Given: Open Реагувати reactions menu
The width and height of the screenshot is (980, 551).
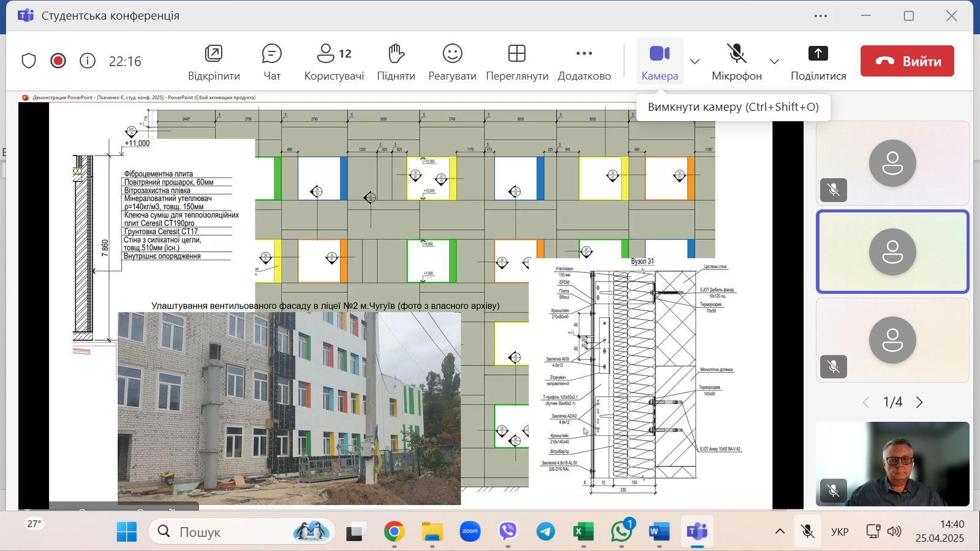Looking at the screenshot, I should point(453,62).
